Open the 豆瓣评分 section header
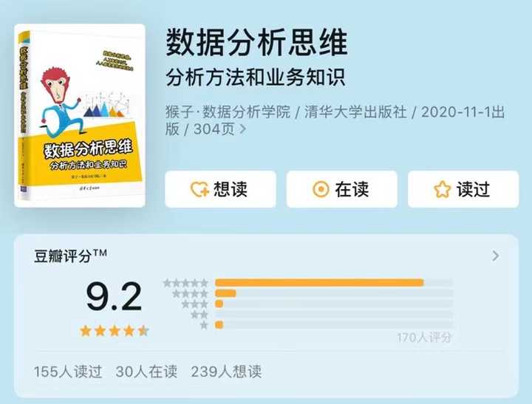The height and width of the screenshot is (404, 532). (x=71, y=256)
